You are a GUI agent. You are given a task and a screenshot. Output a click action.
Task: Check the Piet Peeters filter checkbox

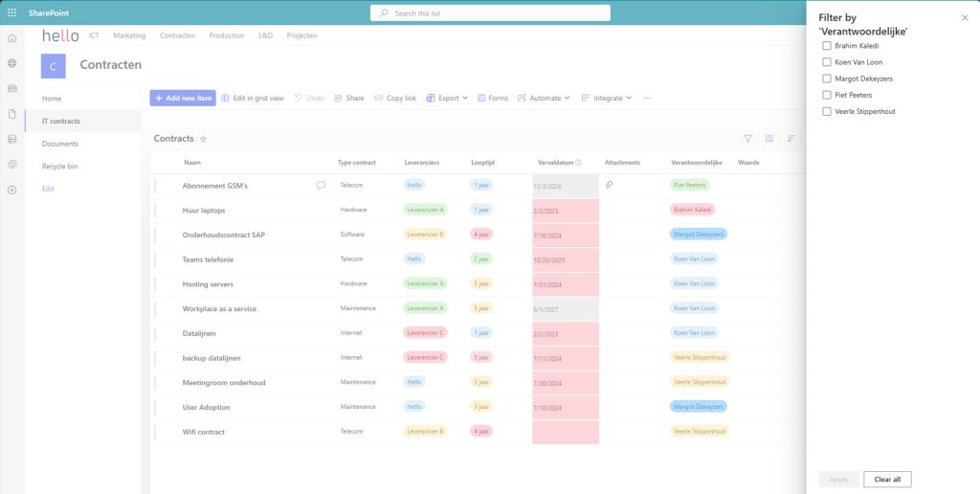coord(827,95)
